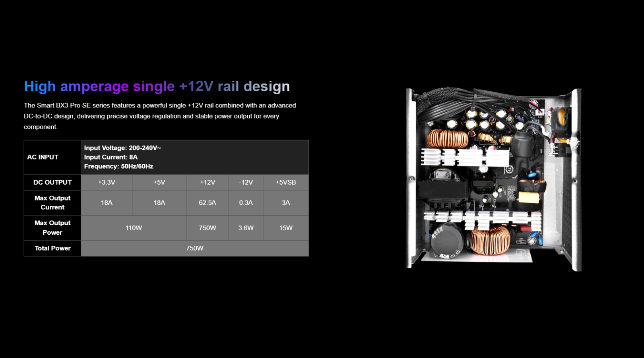Select the "AC INPUT" row header cell

[x=52, y=157]
